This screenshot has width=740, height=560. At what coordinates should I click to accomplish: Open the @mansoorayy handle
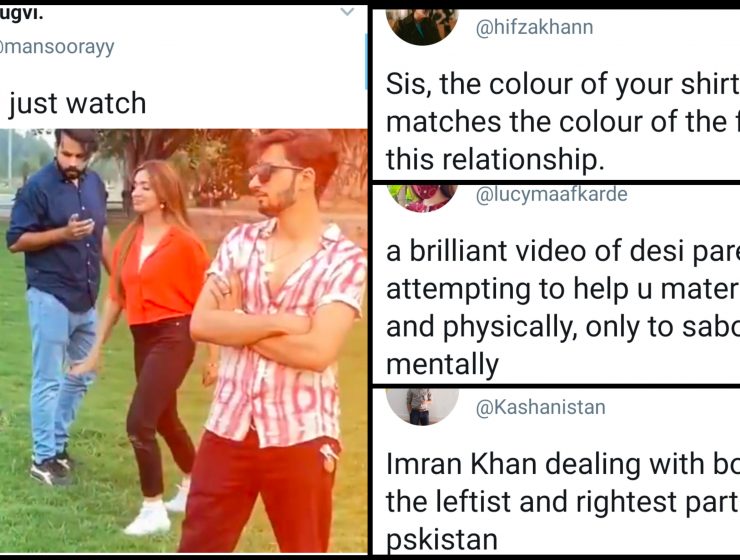[57, 47]
